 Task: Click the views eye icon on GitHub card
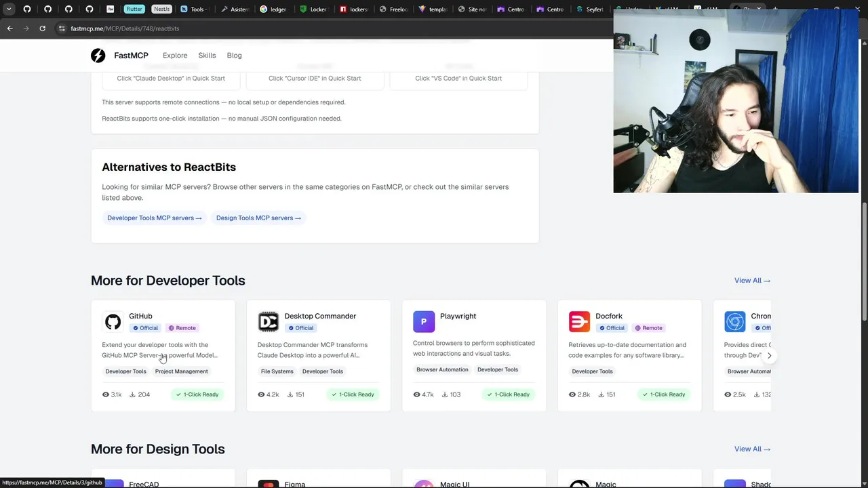pos(105,394)
